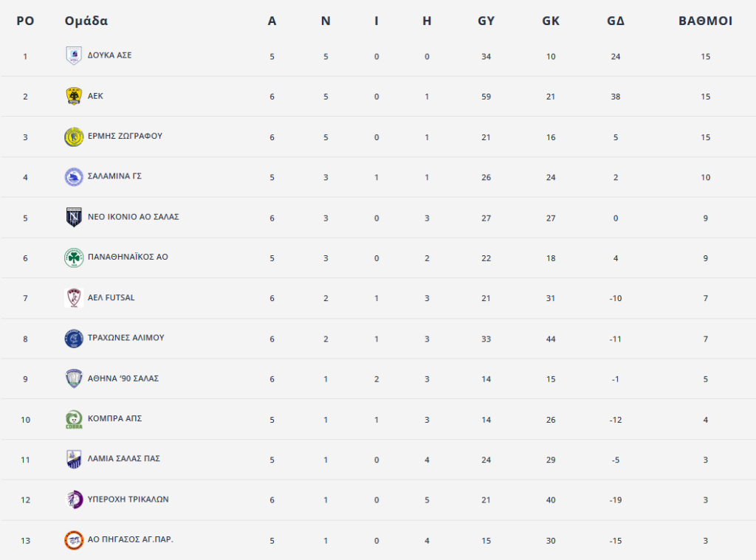756x560 pixels.
Task: Open the ΑΕΚ team name link
Action: click(x=95, y=96)
